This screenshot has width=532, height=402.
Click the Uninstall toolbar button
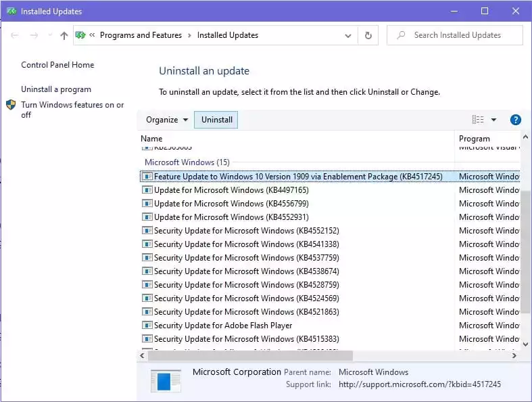tap(216, 120)
